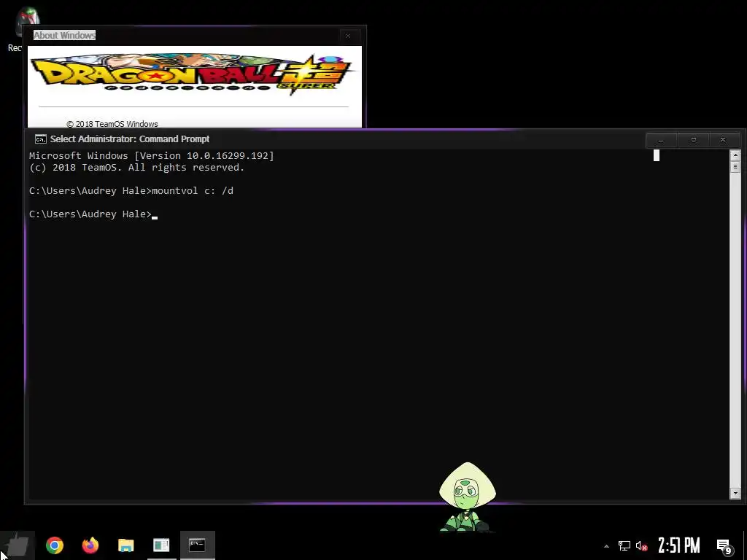Image resolution: width=747 pixels, height=560 pixels.
Task: Launch Firefox from the taskbar
Action: pos(90,545)
